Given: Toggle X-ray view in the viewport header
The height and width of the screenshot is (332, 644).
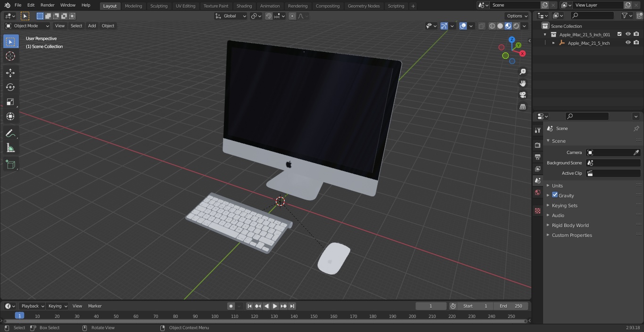Looking at the screenshot, I should tap(481, 26).
